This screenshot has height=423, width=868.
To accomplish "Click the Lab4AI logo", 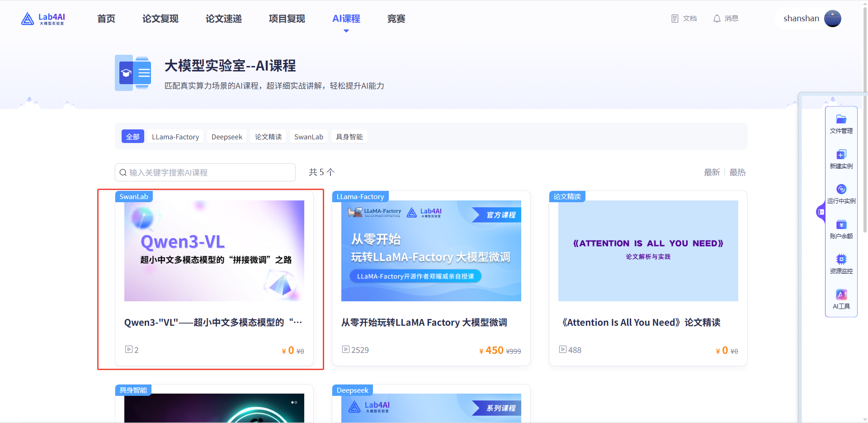I will click(43, 19).
